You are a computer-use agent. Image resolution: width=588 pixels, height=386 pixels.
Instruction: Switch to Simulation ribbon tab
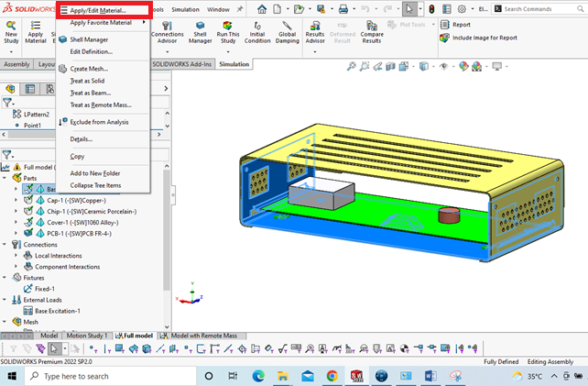click(234, 64)
